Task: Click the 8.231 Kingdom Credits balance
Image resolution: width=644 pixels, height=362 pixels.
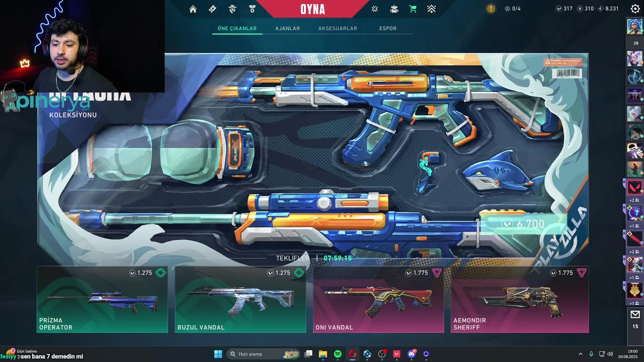Action: tap(608, 9)
